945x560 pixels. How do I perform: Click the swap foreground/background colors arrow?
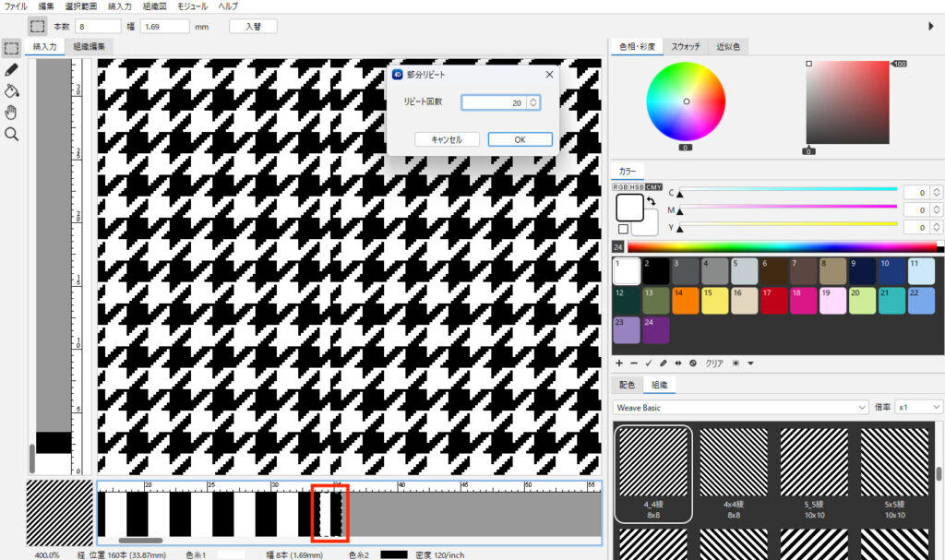coord(650,200)
